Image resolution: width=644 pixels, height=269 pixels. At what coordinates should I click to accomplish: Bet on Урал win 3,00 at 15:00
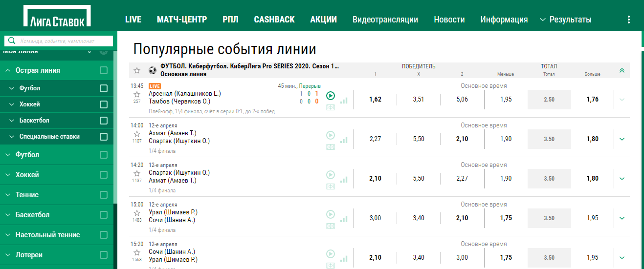pyautogui.click(x=375, y=218)
